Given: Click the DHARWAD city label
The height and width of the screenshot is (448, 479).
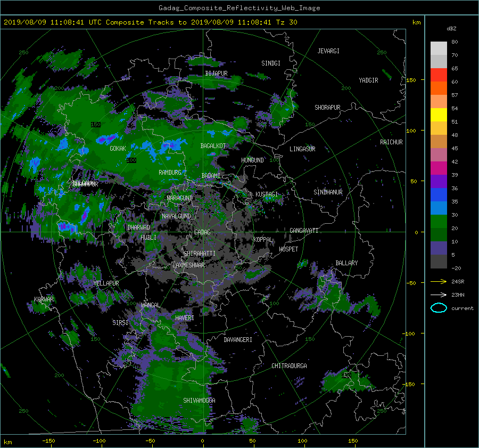Looking at the screenshot, I should click(138, 227).
